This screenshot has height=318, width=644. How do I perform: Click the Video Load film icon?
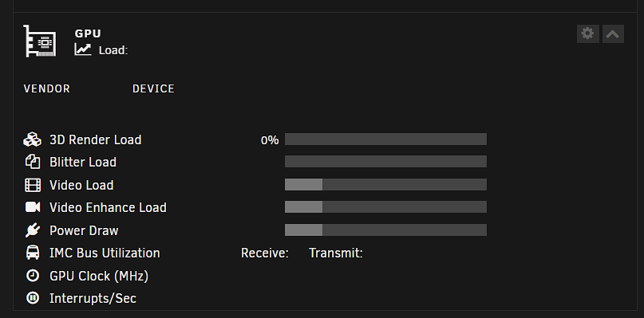(33, 185)
